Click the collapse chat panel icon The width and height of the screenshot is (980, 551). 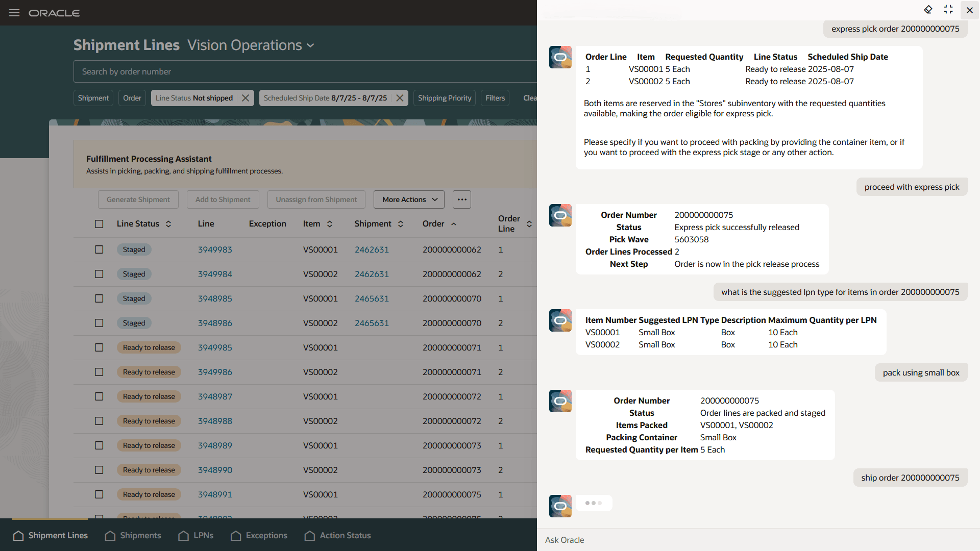tap(948, 10)
